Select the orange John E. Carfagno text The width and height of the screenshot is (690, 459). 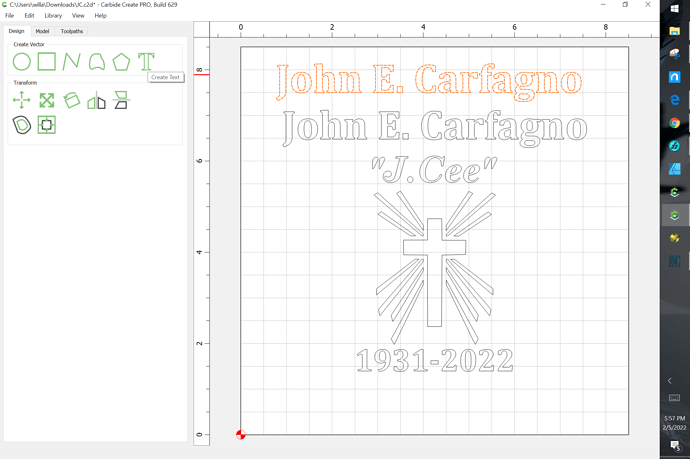point(429,82)
